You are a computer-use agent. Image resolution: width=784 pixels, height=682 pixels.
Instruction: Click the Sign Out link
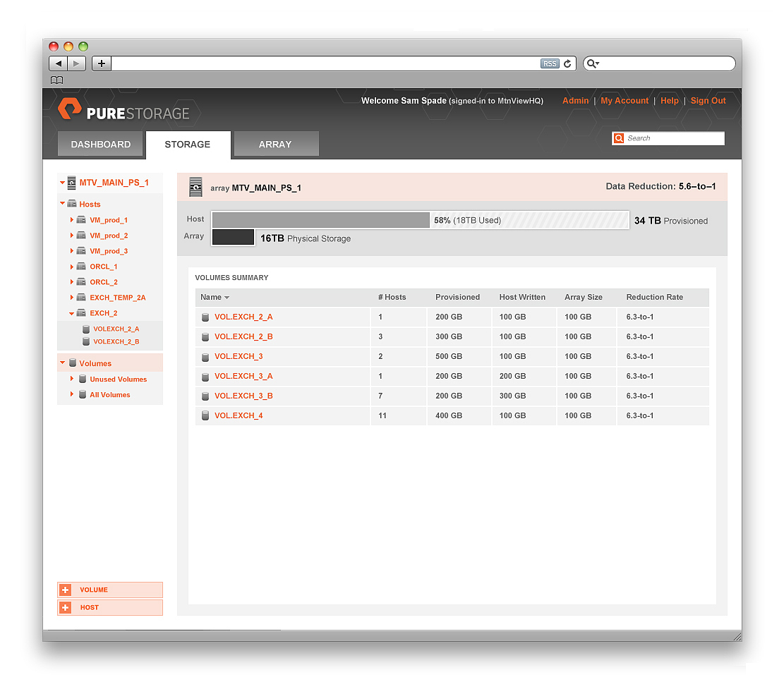(708, 100)
